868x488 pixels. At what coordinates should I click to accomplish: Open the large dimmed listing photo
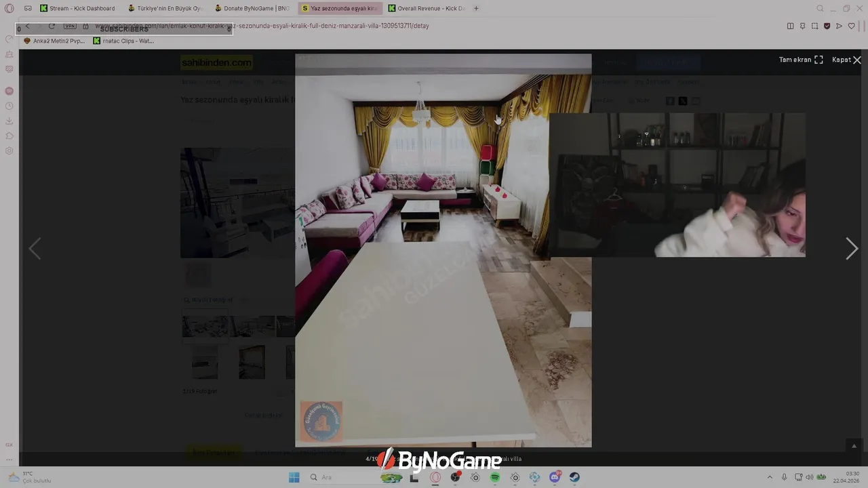point(237,203)
